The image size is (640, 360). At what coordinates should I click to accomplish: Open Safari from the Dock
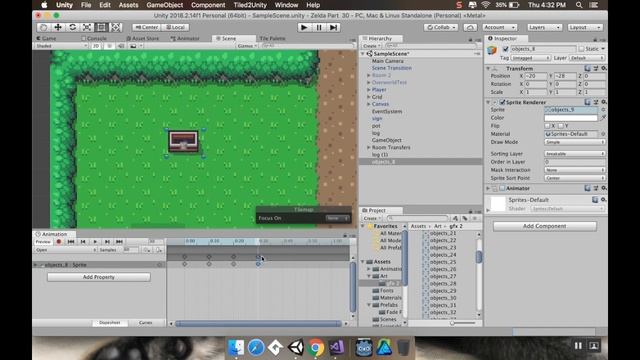point(256,347)
